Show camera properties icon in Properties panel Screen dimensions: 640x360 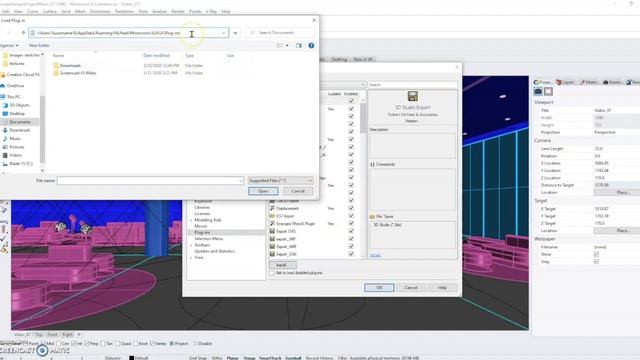[538, 91]
